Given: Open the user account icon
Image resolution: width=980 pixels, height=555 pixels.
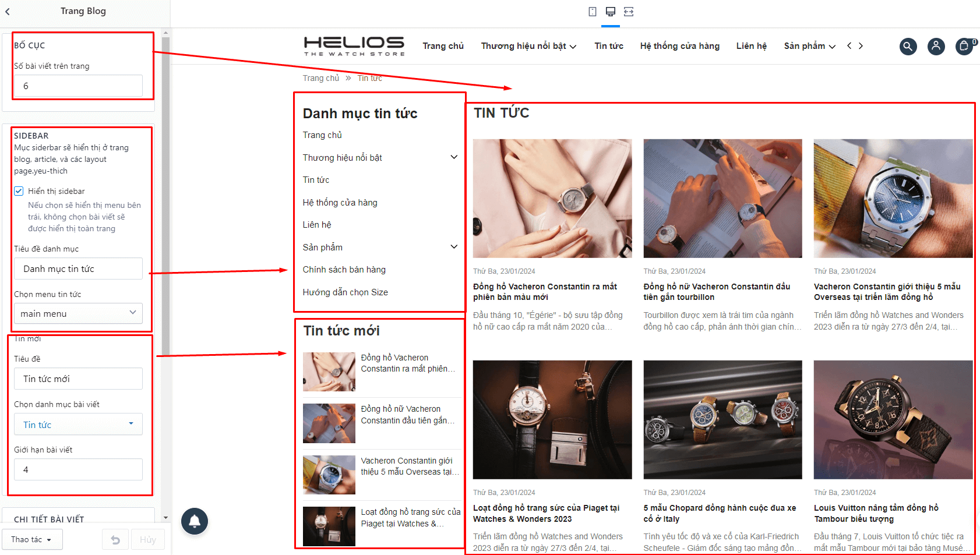Looking at the screenshot, I should pyautogui.click(x=936, y=46).
